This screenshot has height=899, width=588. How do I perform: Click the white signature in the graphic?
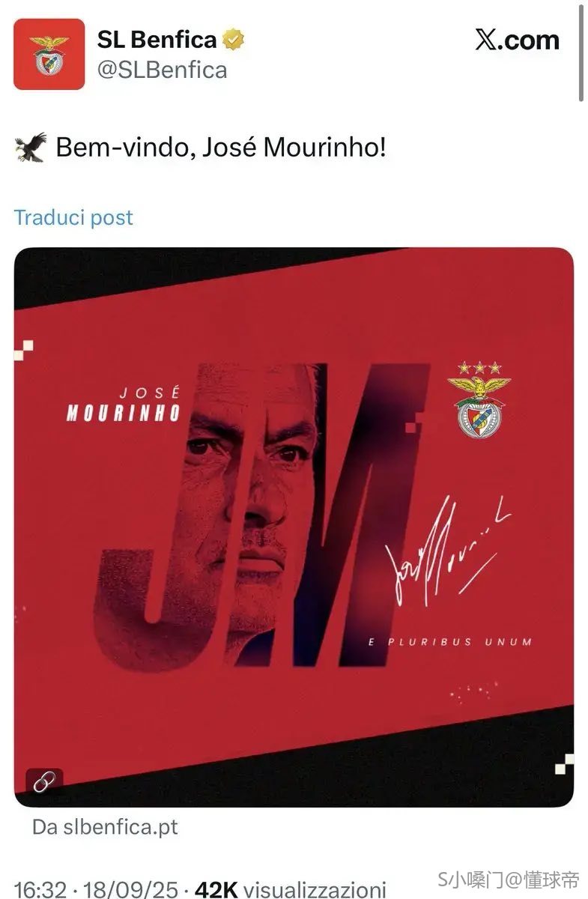click(449, 551)
